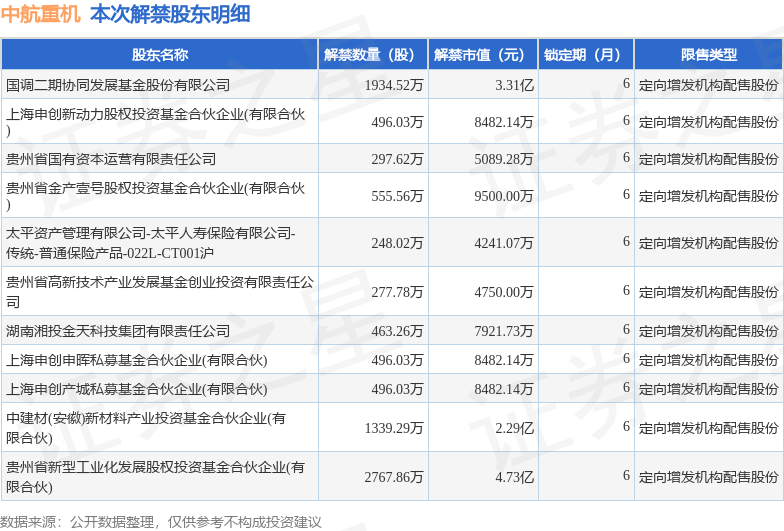Select the 限售类型 column header
Viewport: 784px width, 531px height.
[x=708, y=54]
